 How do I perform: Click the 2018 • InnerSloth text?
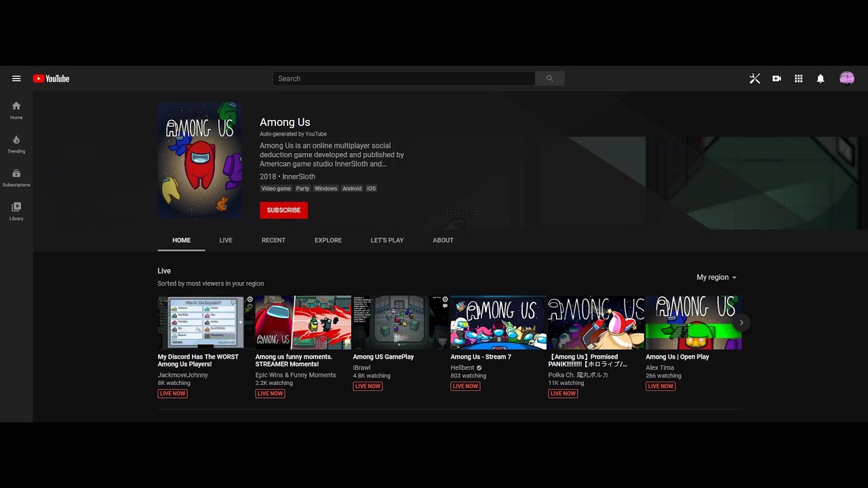click(x=288, y=176)
